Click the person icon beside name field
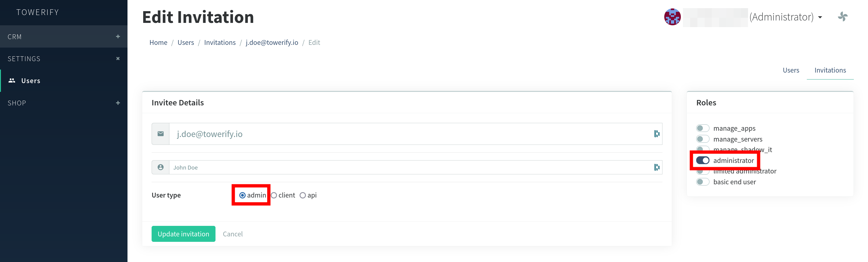Screen dimensions: 868x262 point(161,167)
